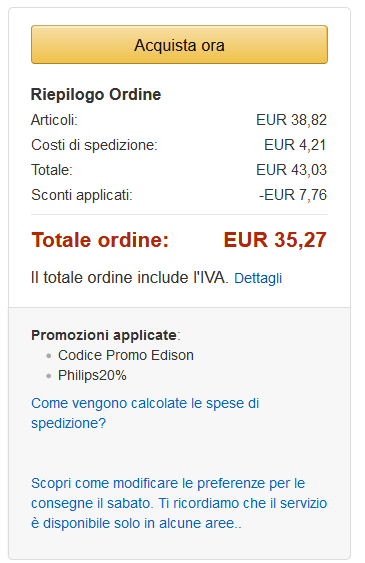
Task: Click the Promozioni applicate heading
Action: click(104, 335)
